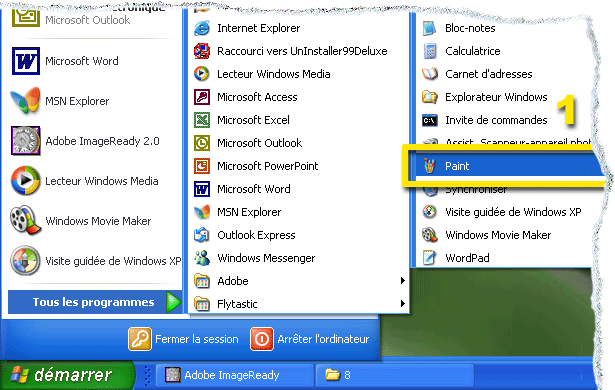Click the Microsoft Word icon in left pane
This screenshot has width=615, height=390.
coord(26,61)
